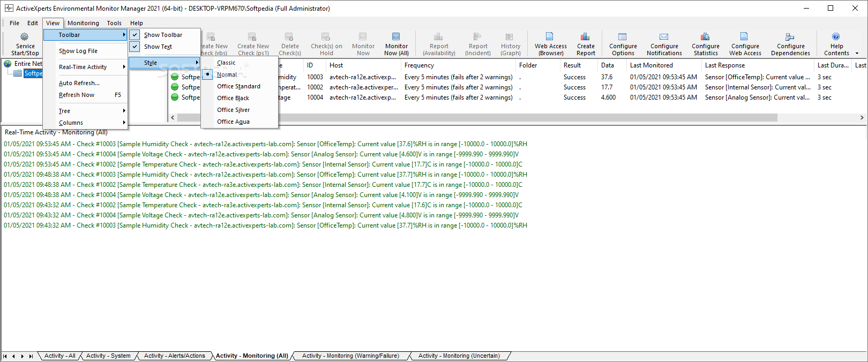Open the Edit menu
The width and height of the screenshot is (868, 362).
[33, 23]
